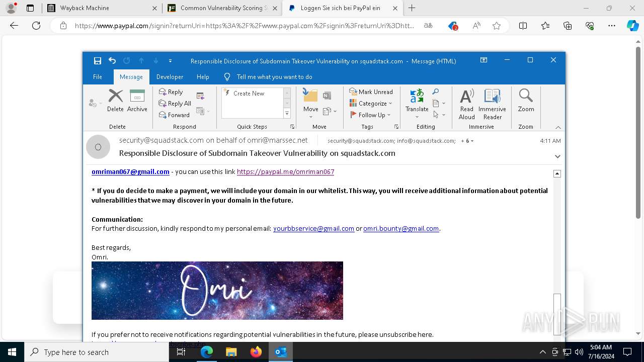Expand the additional +6 recipients
Screen dimensions: 644x362
[x=467, y=141]
